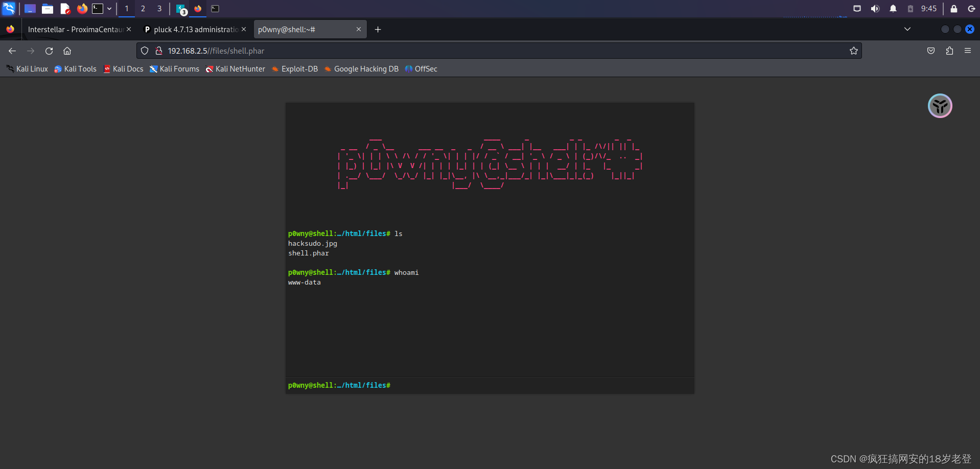Click the log out session icon
The width and height of the screenshot is (980, 469).
(971, 9)
